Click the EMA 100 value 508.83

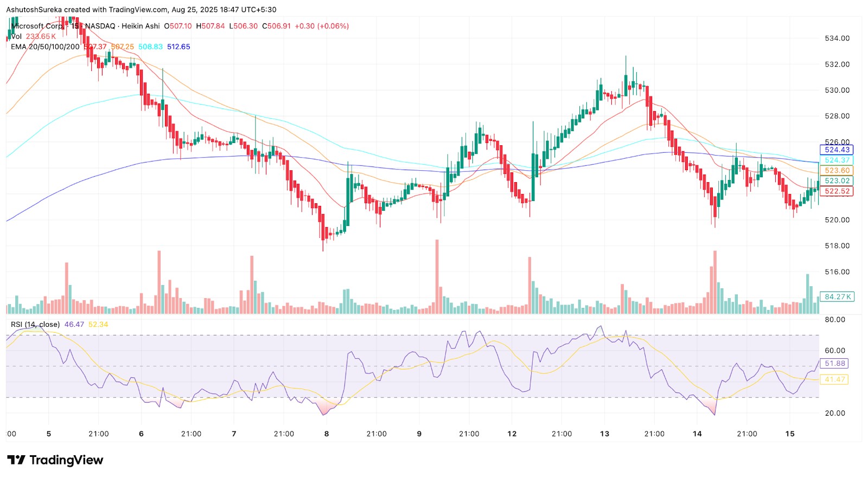pos(150,47)
